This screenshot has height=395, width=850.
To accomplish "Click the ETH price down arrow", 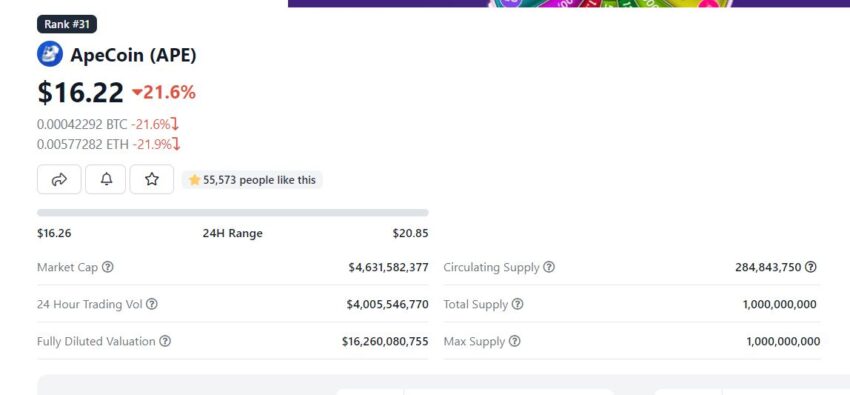I will [x=176, y=144].
